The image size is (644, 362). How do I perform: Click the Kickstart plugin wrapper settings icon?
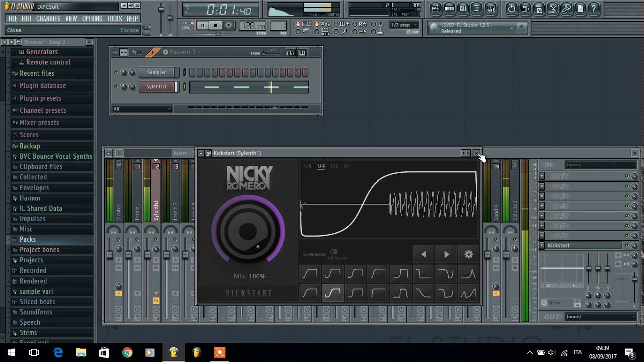coord(208,153)
